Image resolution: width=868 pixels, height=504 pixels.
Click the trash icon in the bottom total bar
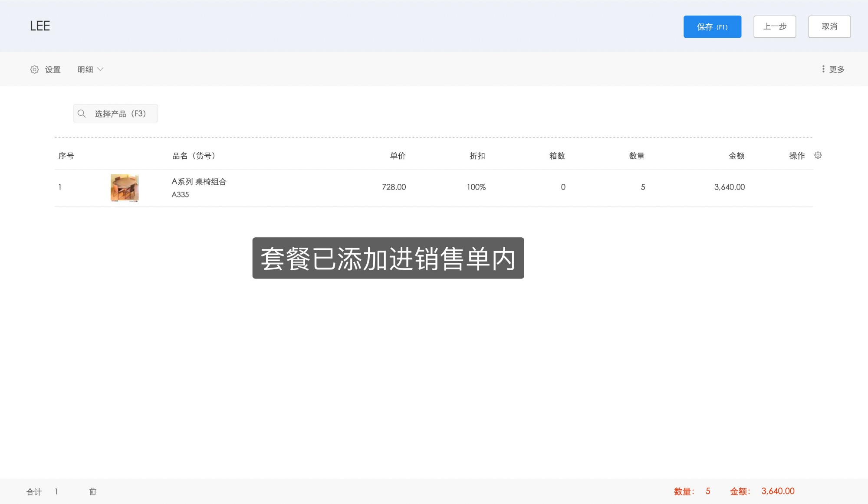[x=92, y=491]
